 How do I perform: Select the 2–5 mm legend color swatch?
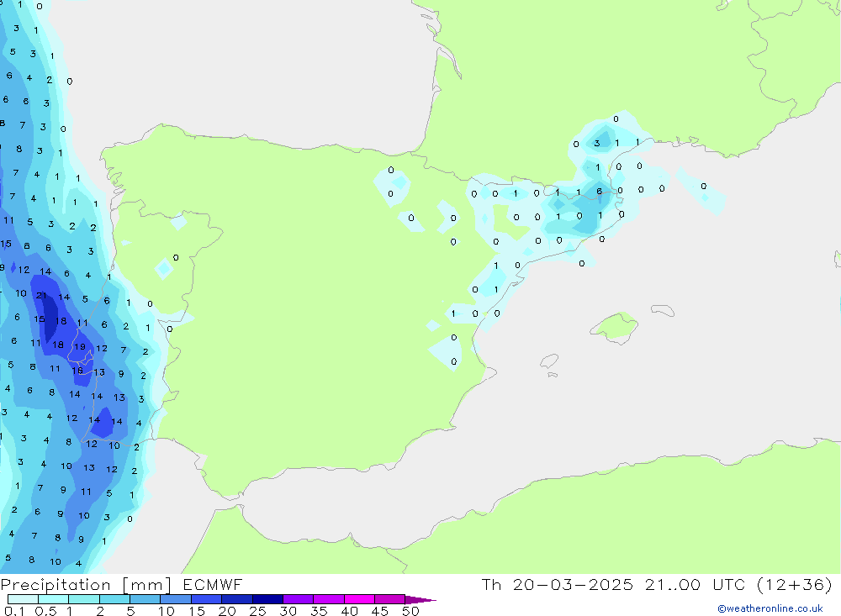pyautogui.click(x=114, y=599)
